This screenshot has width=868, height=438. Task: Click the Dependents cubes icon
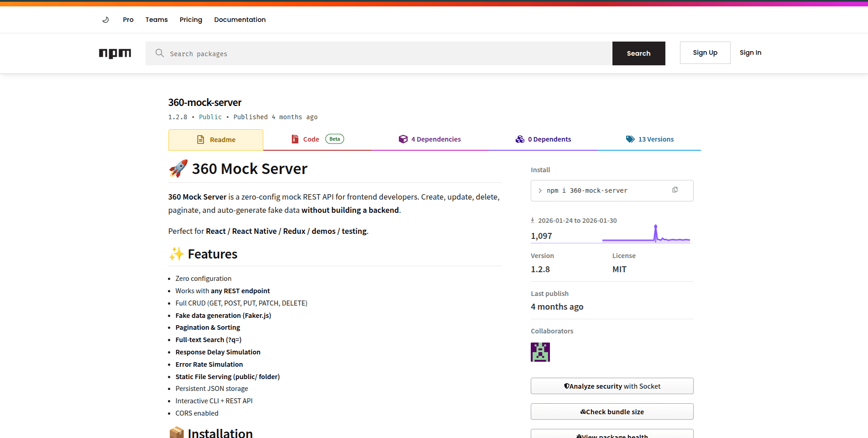[x=520, y=139]
